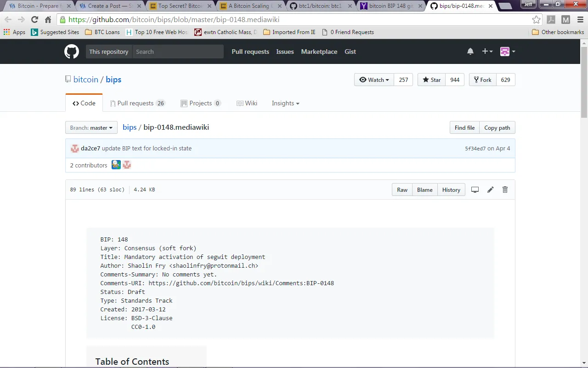The width and height of the screenshot is (588, 368).
Task: Click bips breadcrumb in file path
Action: (130, 127)
